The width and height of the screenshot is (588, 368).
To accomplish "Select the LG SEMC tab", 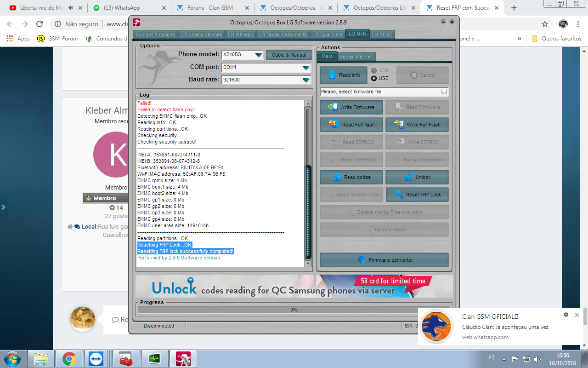I will pyautogui.click(x=382, y=34).
